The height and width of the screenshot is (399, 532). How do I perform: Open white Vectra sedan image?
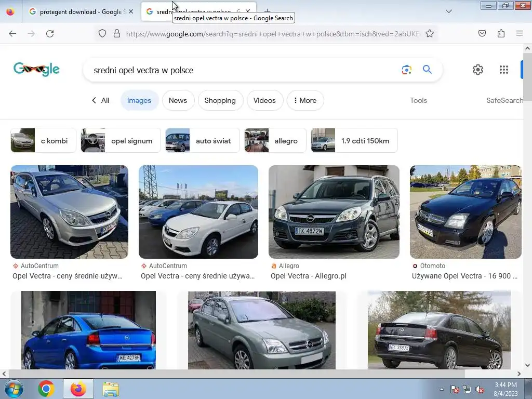point(198,212)
